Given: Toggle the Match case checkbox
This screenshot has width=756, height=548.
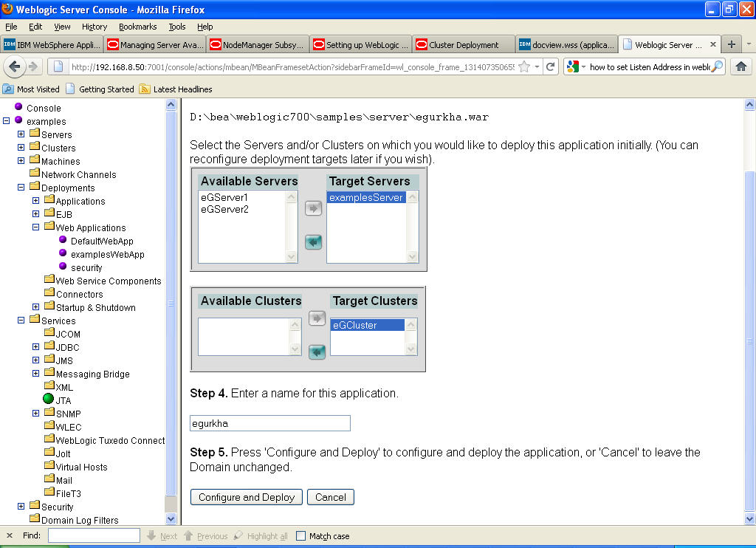Looking at the screenshot, I should [x=301, y=536].
